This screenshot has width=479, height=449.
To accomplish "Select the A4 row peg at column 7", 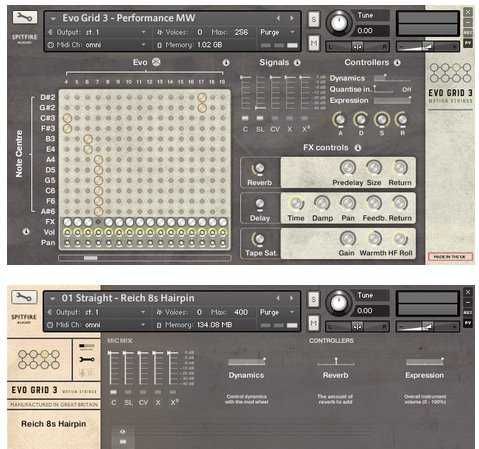I will (98, 160).
